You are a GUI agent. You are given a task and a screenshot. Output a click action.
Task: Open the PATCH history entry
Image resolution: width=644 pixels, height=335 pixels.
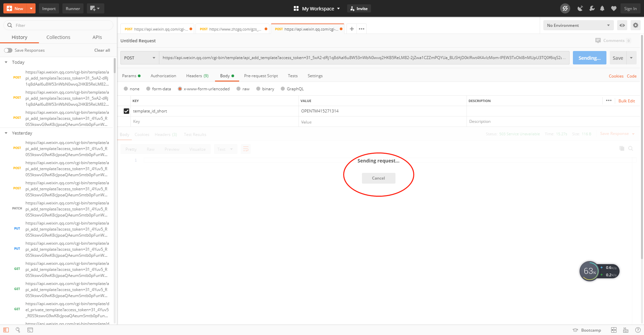coord(60,209)
